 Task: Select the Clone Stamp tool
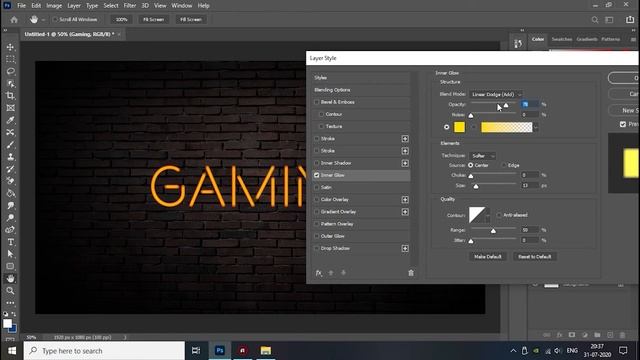pos(11,157)
